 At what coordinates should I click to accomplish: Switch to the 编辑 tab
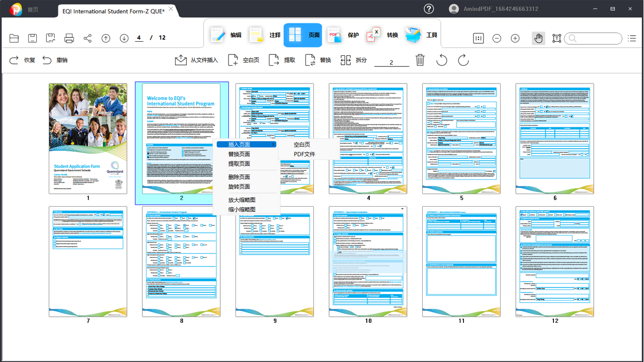[x=226, y=35]
